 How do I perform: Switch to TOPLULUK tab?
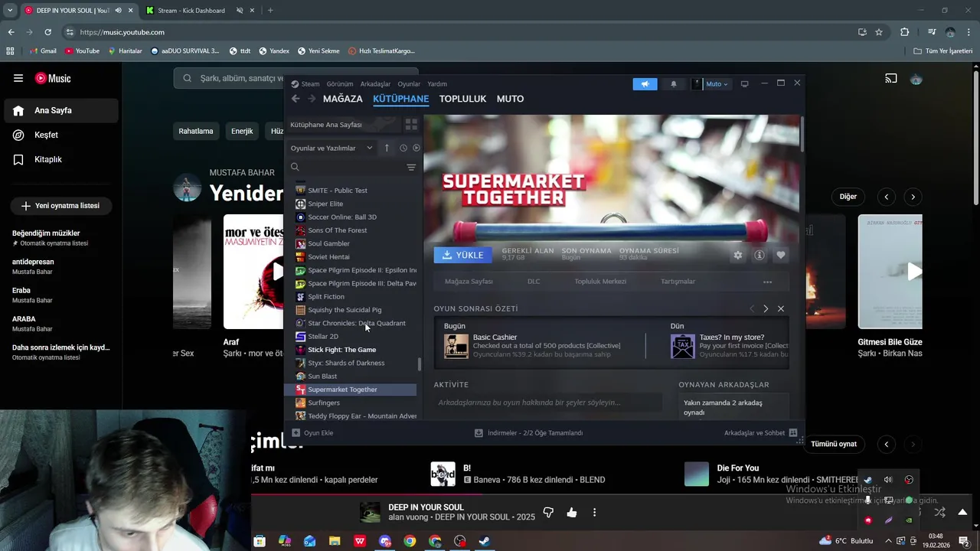(462, 99)
